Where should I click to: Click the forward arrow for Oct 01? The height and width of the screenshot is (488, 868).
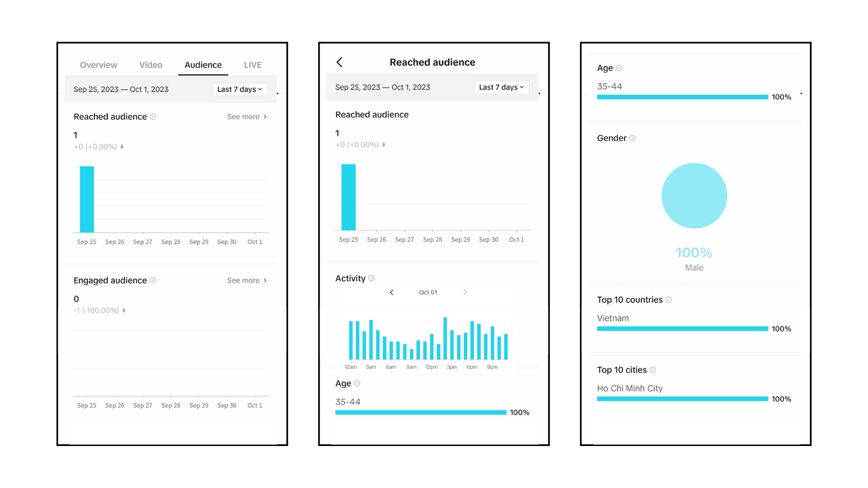pyautogui.click(x=464, y=292)
